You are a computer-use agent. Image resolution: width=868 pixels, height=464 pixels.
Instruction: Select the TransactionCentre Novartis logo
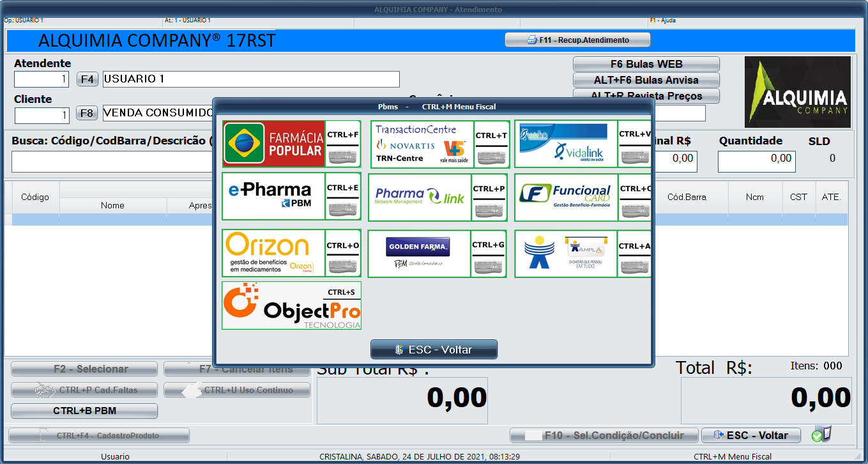(422, 144)
